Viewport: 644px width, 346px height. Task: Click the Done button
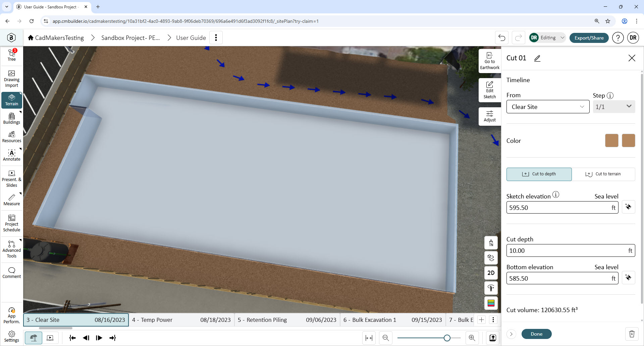[x=536, y=334]
